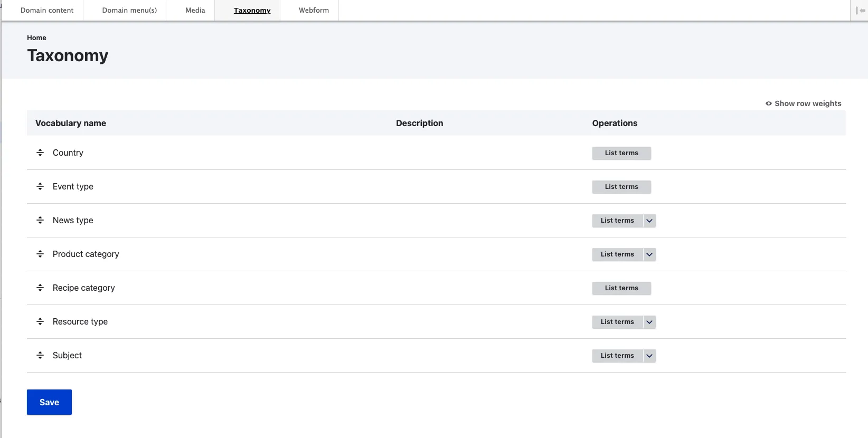This screenshot has width=868, height=438.
Task: Click the Subject row drag handle
Action: [40, 355]
